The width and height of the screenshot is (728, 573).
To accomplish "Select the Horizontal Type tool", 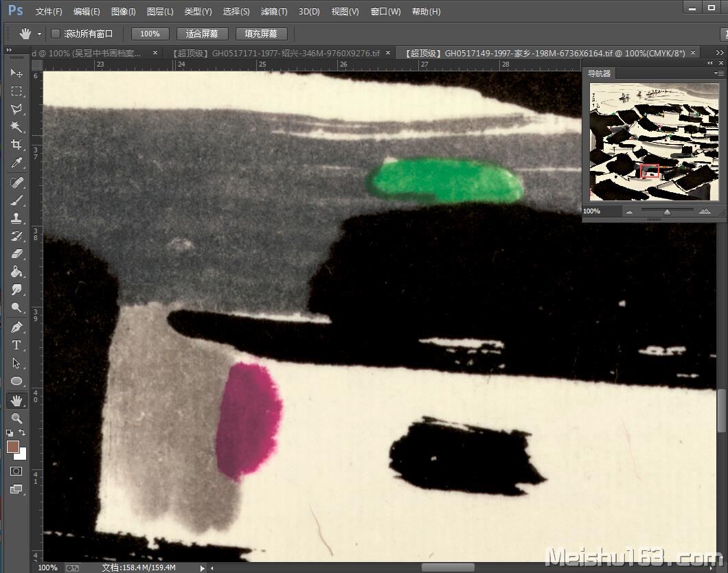I will (16, 345).
